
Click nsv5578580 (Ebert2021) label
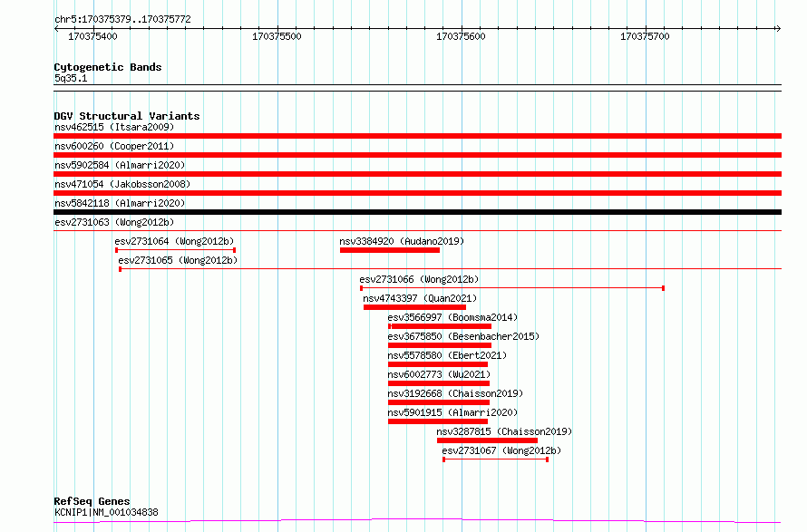[447, 355]
